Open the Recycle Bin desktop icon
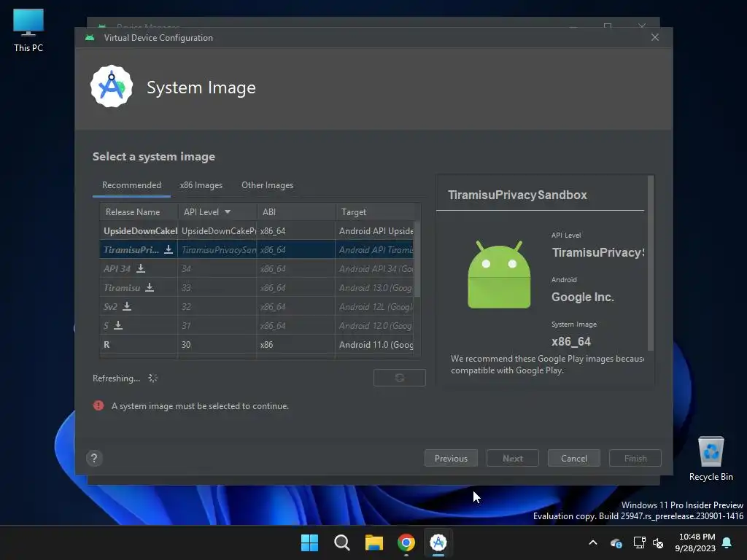Screen dimensions: 747x560 point(711,459)
